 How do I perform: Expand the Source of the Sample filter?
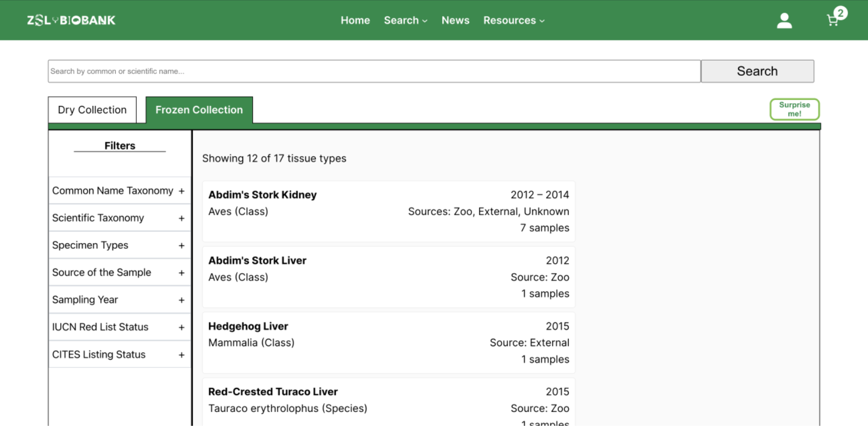tap(120, 273)
